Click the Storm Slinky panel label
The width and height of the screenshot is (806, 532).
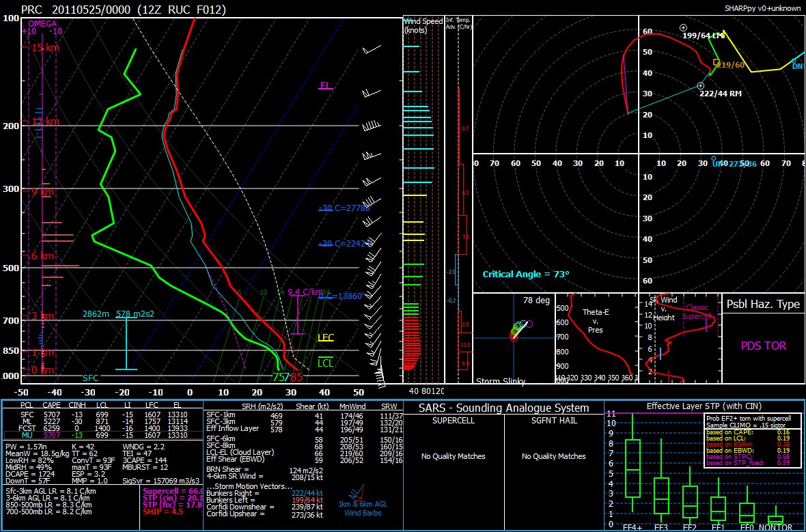[x=501, y=381]
